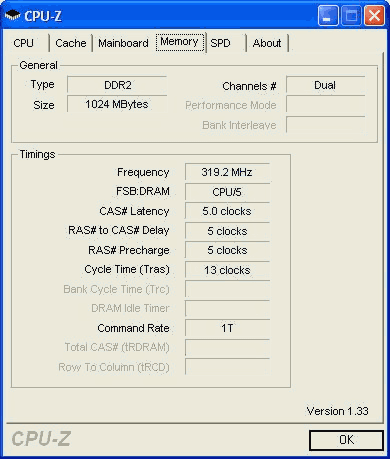The width and height of the screenshot is (390, 459).
Task: Select the Mainboard tab
Action: pyautogui.click(x=123, y=43)
